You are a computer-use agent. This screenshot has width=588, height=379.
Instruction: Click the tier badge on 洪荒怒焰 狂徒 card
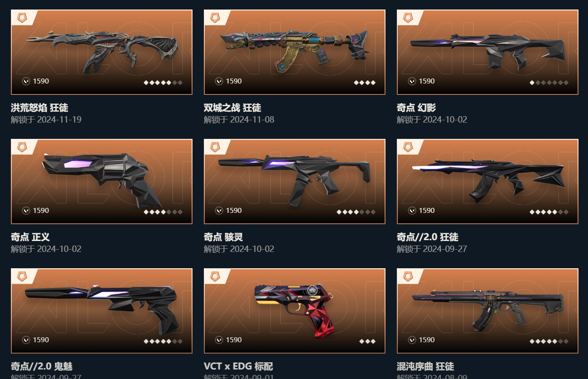(23, 18)
